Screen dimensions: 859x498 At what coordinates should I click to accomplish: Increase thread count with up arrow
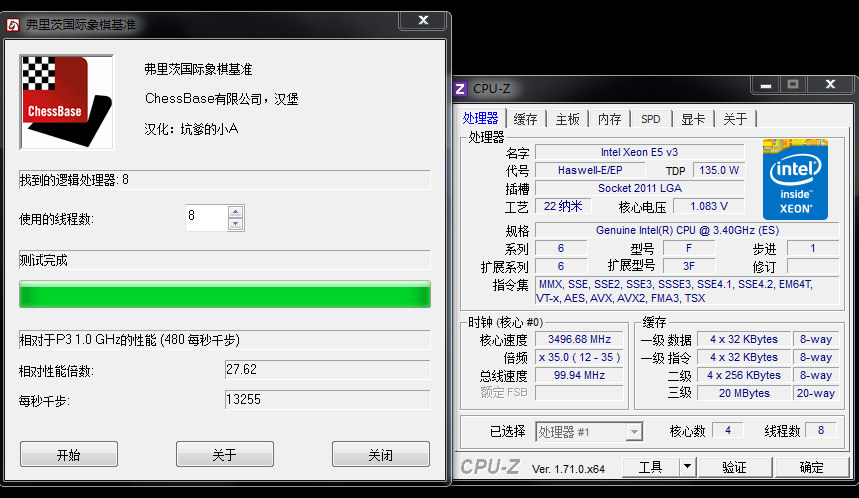[x=236, y=212]
